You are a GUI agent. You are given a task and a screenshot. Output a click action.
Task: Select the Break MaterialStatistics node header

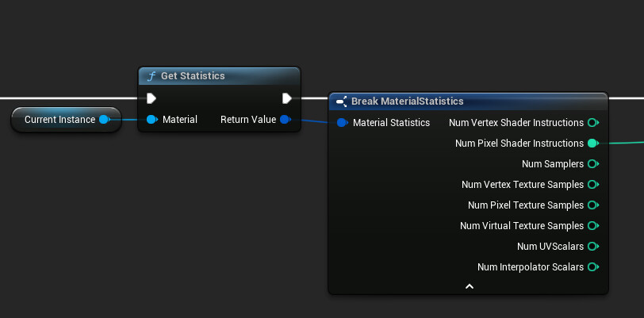click(468, 101)
